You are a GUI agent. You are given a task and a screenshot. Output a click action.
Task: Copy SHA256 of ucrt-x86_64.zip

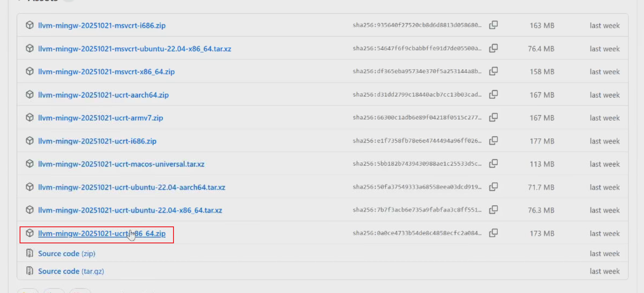point(493,233)
